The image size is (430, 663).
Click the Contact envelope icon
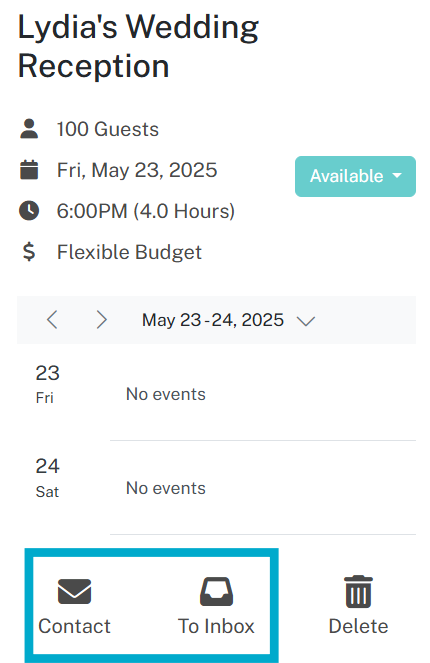tap(74, 592)
